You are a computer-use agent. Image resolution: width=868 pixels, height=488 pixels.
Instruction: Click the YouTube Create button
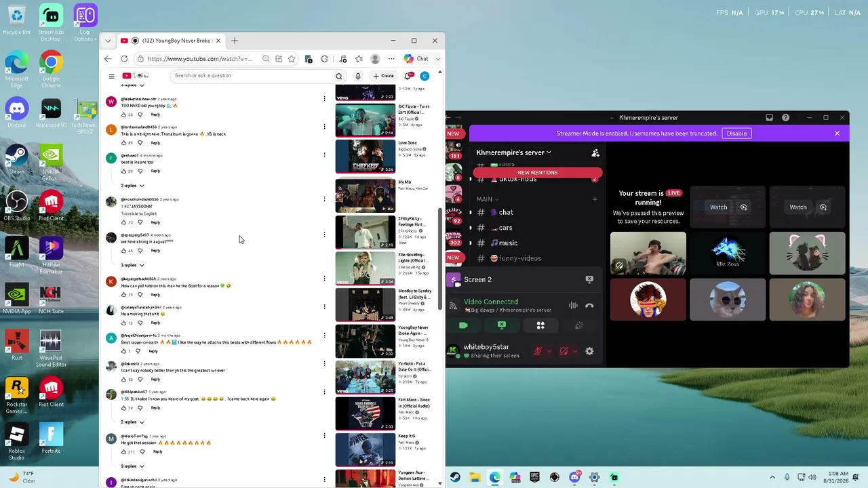[x=384, y=76]
